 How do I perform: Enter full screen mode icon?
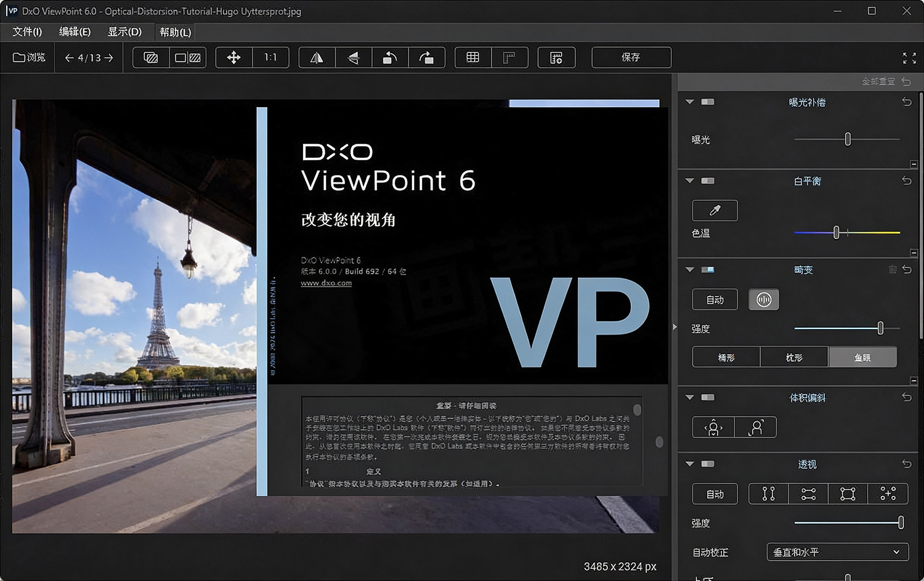[x=909, y=58]
